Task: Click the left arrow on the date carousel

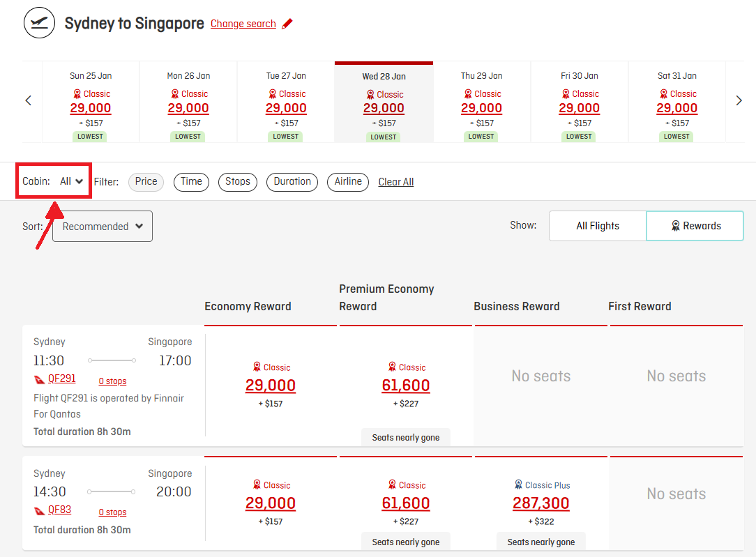Action: (28, 100)
